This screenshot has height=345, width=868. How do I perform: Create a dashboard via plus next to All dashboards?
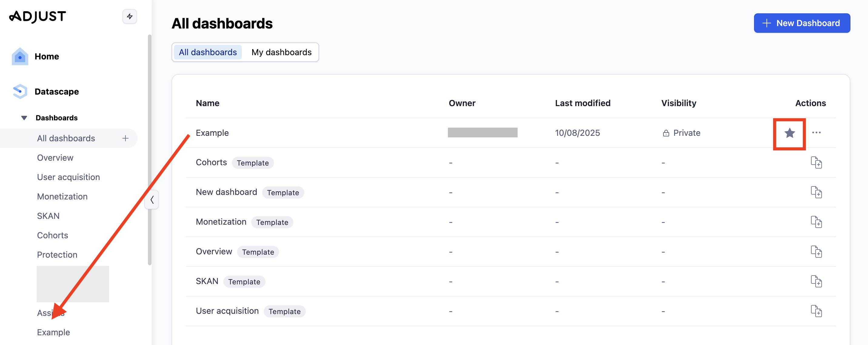125,138
